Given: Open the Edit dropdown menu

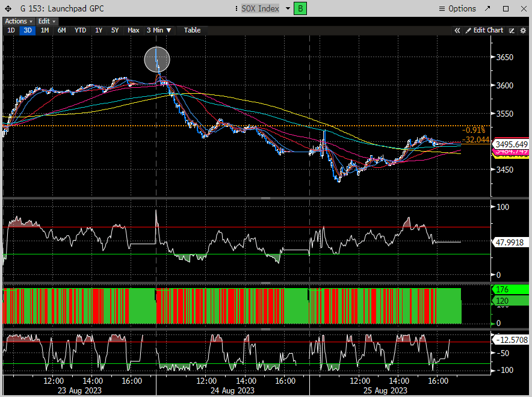Looking at the screenshot, I should (x=46, y=21).
